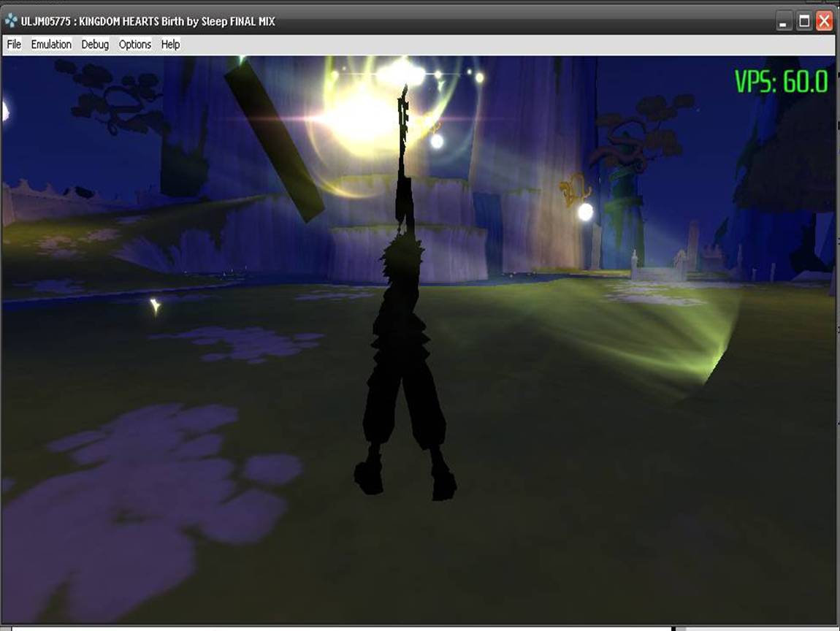Click the dark tilted plank in the sky
The image size is (840, 631).
[x=274, y=139]
